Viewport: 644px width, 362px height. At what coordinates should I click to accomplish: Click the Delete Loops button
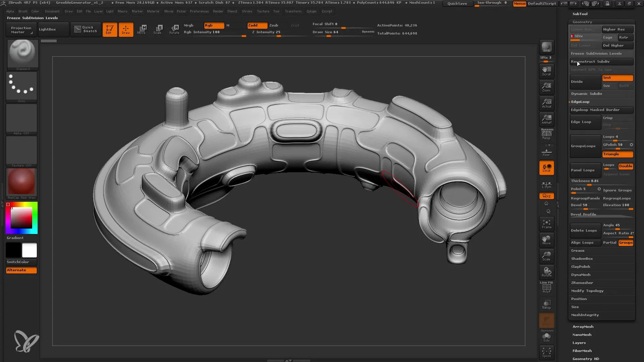[x=585, y=231]
